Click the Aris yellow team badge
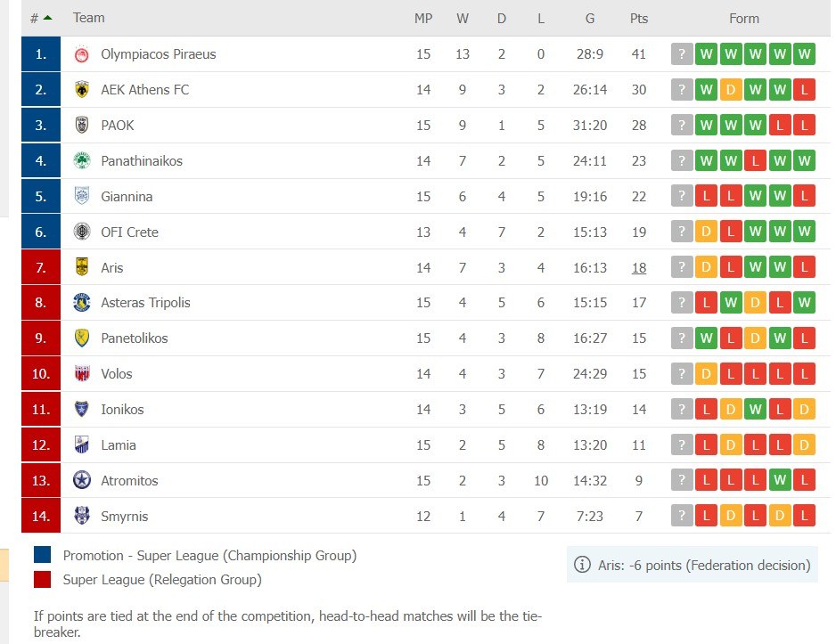Image resolution: width=836 pixels, height=644 pixels. coord(82,267)
